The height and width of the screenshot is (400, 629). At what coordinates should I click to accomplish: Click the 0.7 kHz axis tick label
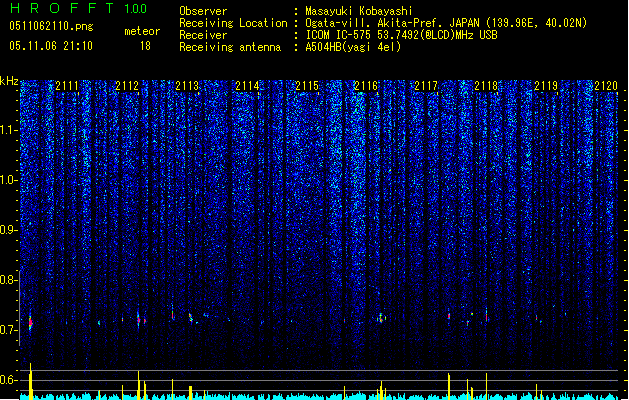click(8, 330)
